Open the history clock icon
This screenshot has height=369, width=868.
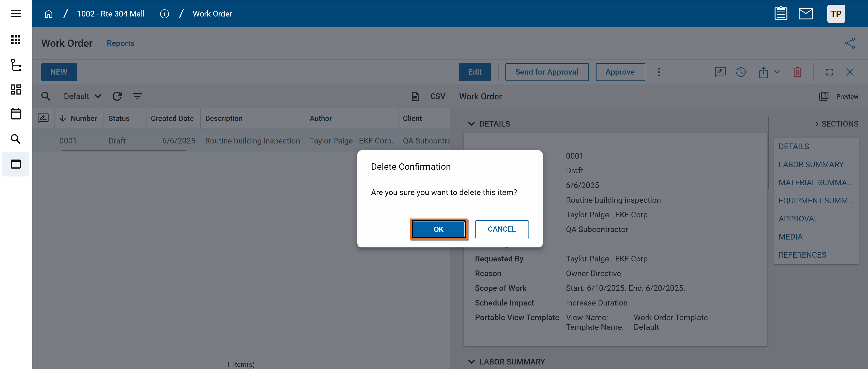click(741, 72)
